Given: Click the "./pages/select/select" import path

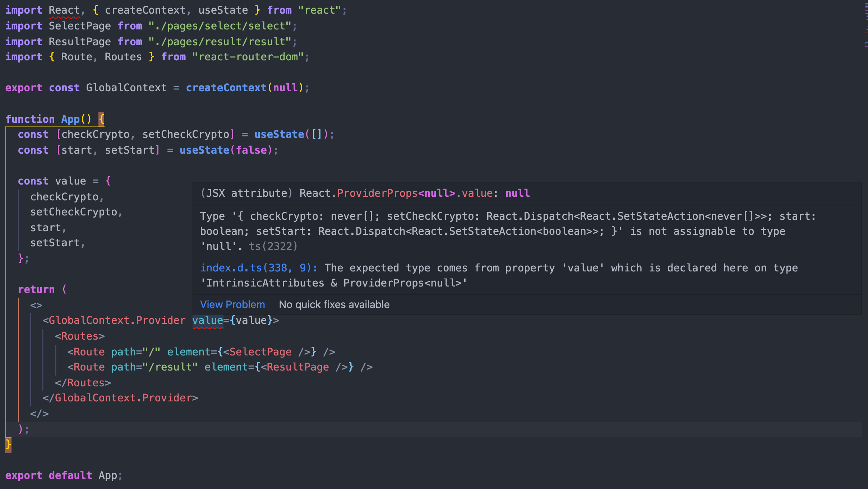Looking at the screenshot, I should [x=220, y=26].
